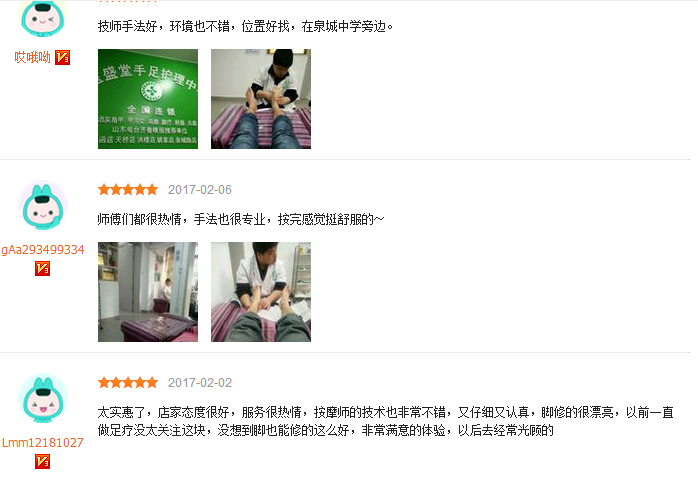698x478 pixels.
Task: Click the avatar of user gAa293499334
Action: [43, 205]
